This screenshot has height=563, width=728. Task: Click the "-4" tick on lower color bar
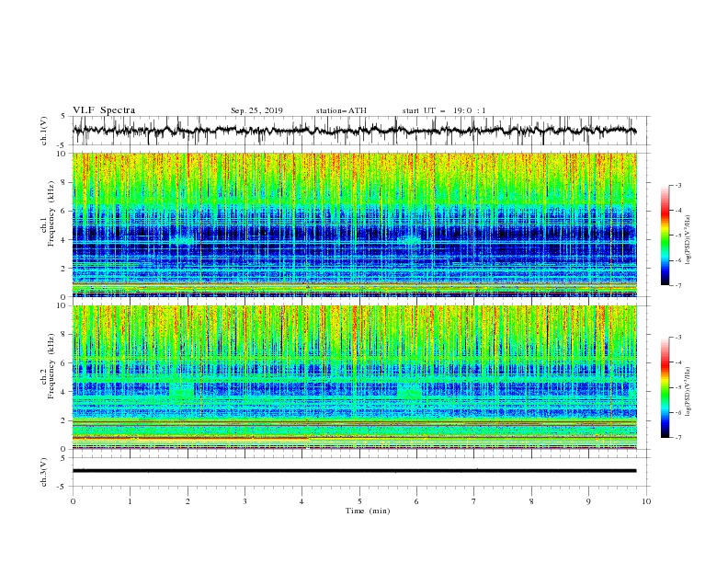click(x=677, y=362)
